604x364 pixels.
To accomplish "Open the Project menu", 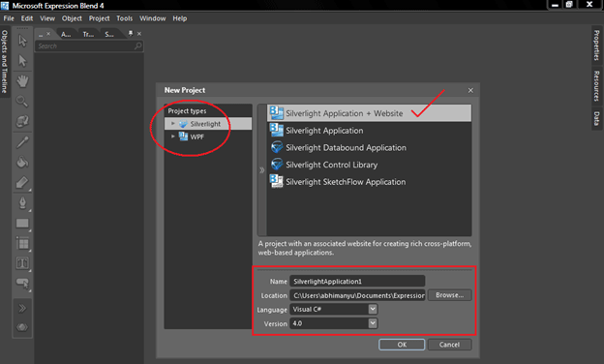I will [99, 18].
